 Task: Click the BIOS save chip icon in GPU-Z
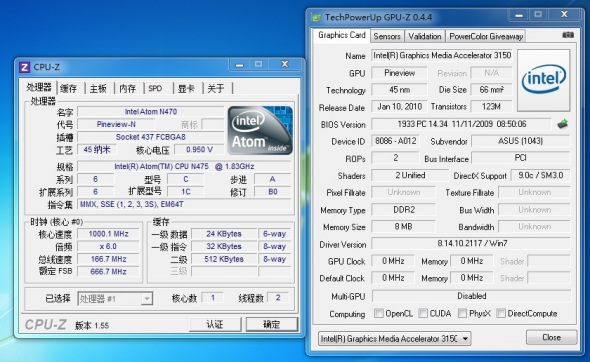(x=563, y=124)
